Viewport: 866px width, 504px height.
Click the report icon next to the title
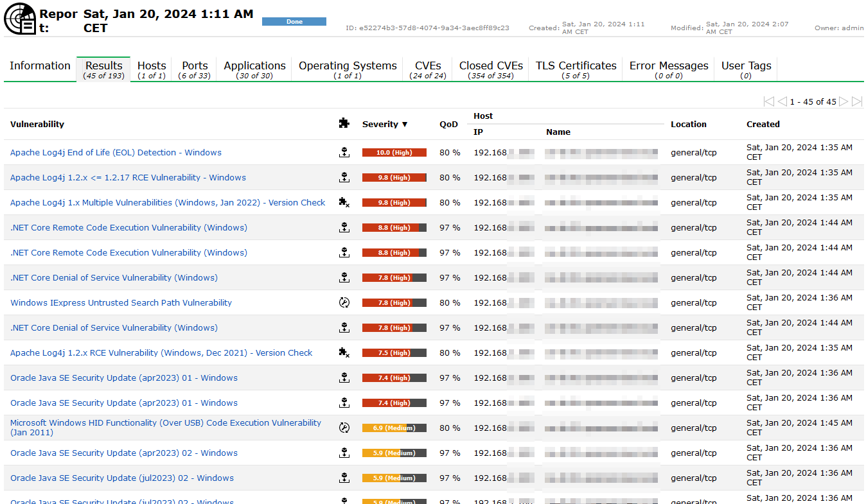(x=20, y=19)
